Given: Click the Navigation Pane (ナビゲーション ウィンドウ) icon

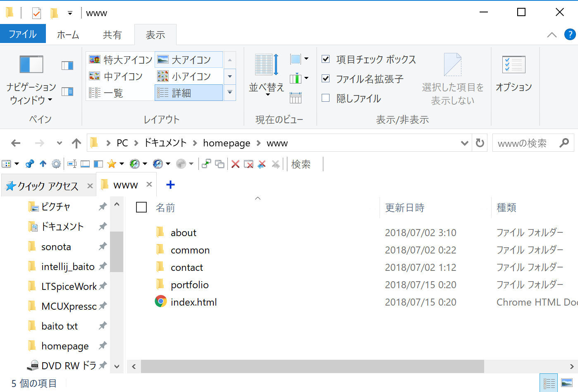Looking at the screenshot, I should tap(31, 65).
